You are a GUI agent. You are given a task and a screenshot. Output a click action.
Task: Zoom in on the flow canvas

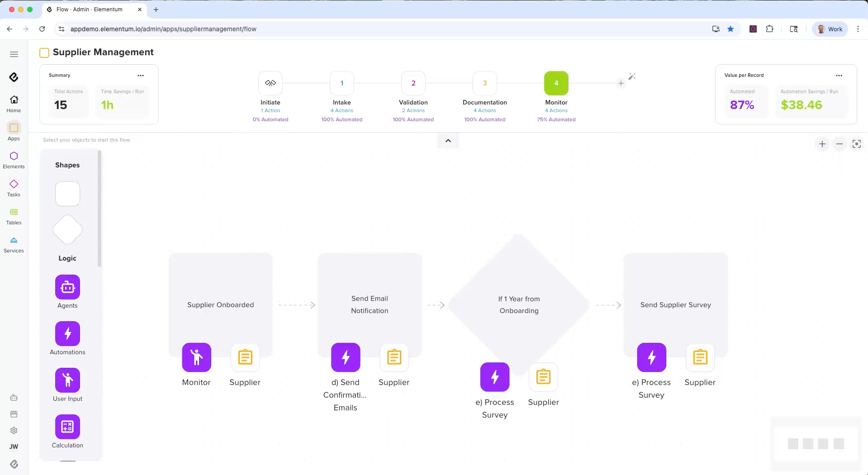click(x=822, y=144)
